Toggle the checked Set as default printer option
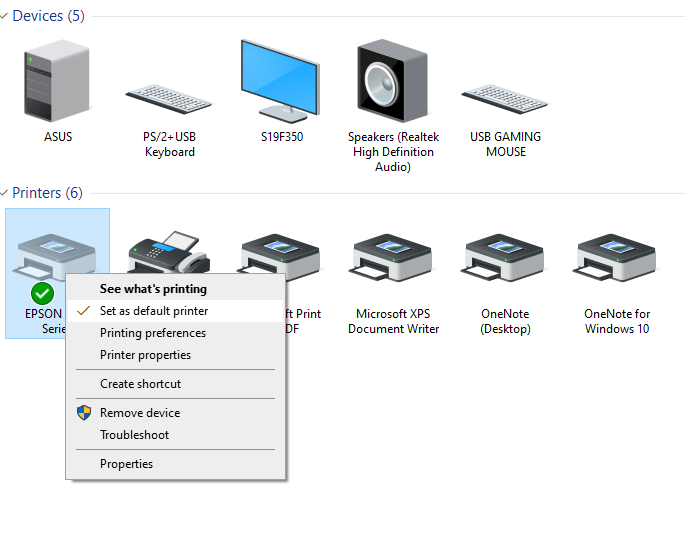Viewport: 685px width, 541px height. click(x=154, y=311)
